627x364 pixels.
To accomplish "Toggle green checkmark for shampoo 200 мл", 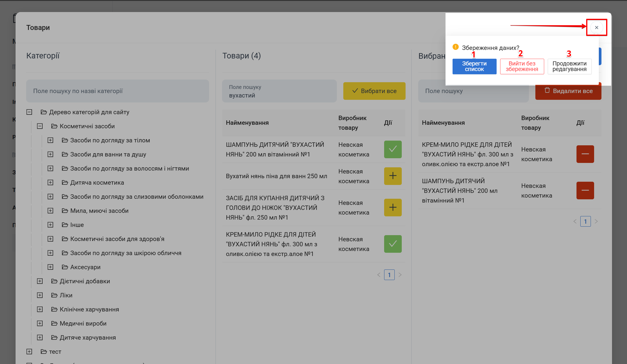I will (393, 149).
